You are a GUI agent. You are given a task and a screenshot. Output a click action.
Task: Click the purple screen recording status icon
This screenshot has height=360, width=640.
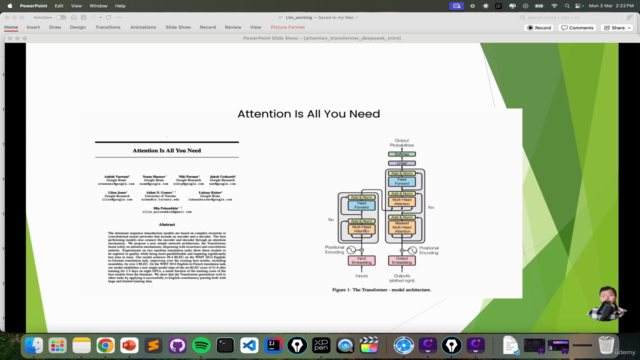pyautogui.click(x=456, y=6)
